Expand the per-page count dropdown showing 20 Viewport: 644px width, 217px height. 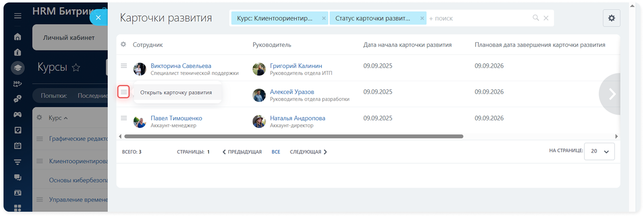click(599, 151)
